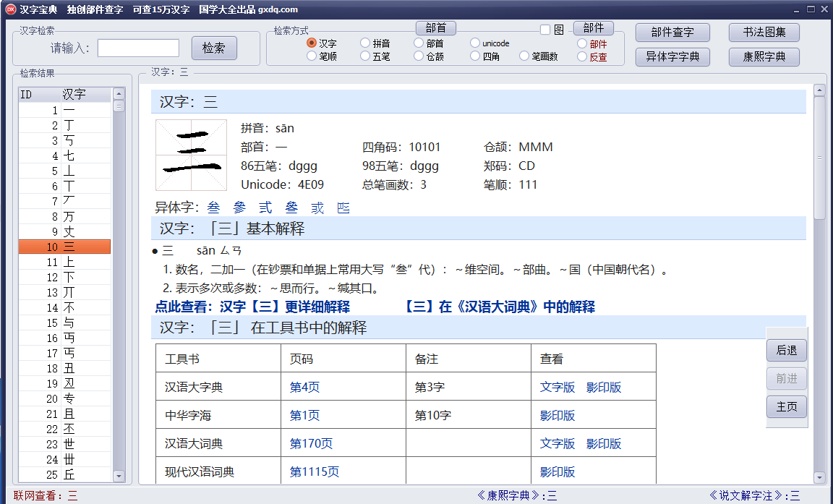Click 《康熙字典》:三 status link
The image size is (833, 504).
pos(516,496)
